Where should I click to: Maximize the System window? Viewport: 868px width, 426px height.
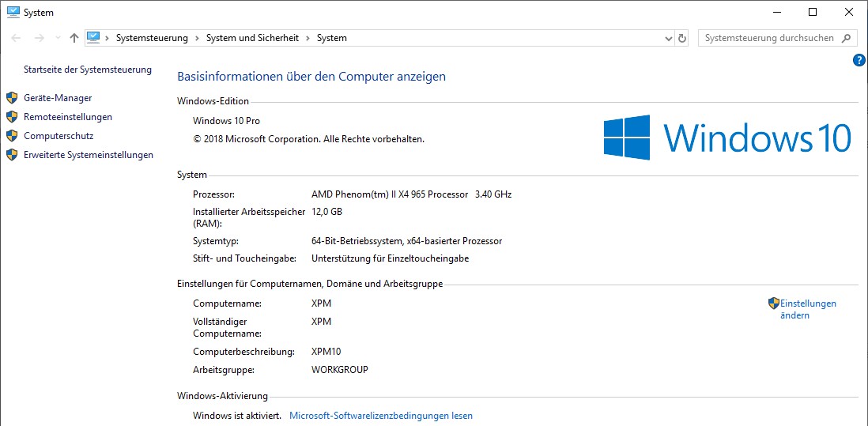(x=813, y=12)
